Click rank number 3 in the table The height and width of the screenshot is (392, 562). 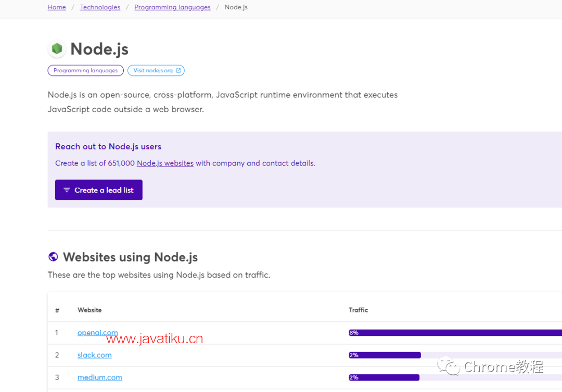[x=57, y=377]
